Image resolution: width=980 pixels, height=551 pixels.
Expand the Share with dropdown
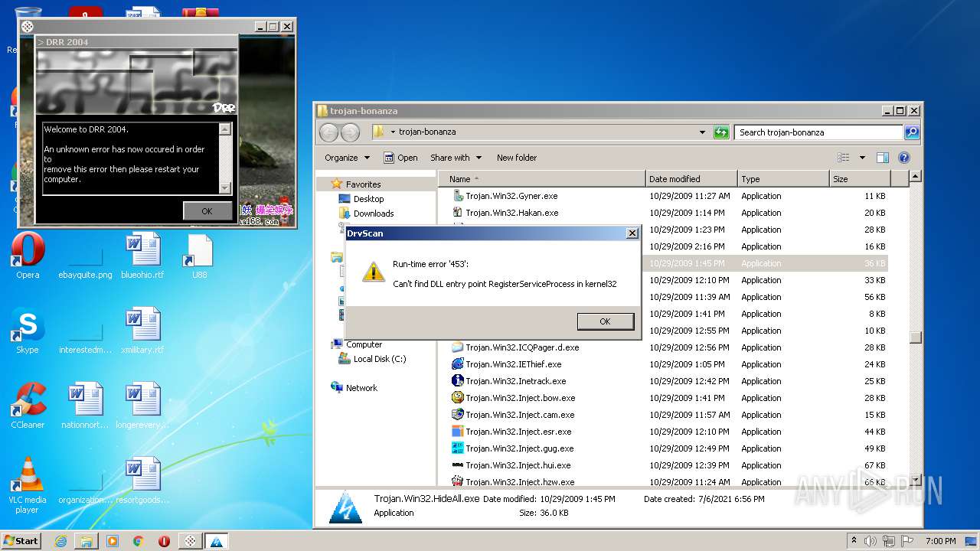[x=456, y=158]
